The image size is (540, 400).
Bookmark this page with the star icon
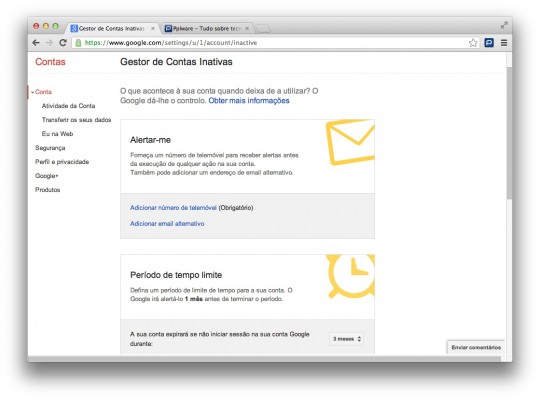[x=473, y=43]
